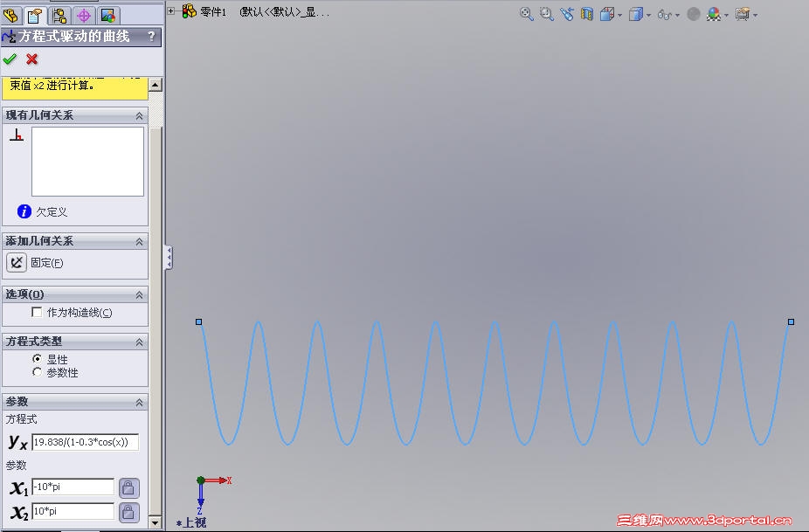Open help for equation driven curve
Screen dimensions: 809x532
point(151,36)
